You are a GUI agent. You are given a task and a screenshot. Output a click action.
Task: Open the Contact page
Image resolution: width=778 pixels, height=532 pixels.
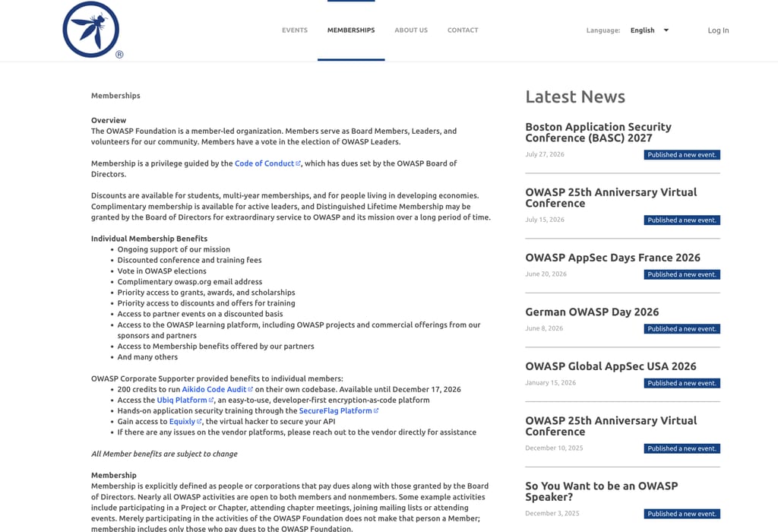[x=463, y=30]
